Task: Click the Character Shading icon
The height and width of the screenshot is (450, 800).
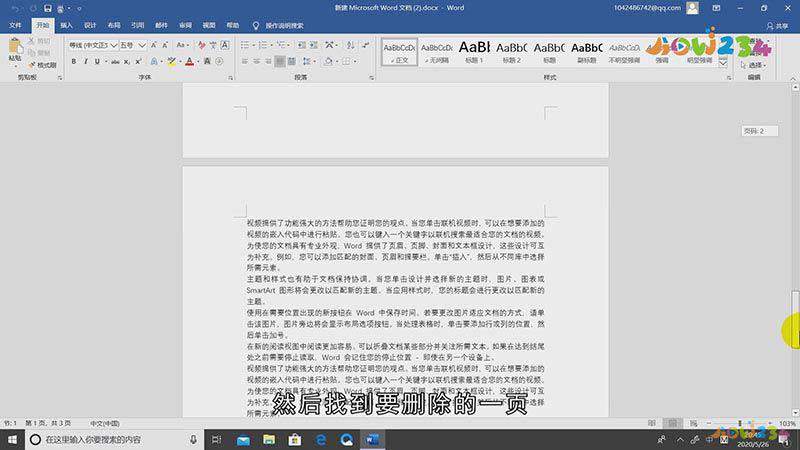Action: coord(207,62)
